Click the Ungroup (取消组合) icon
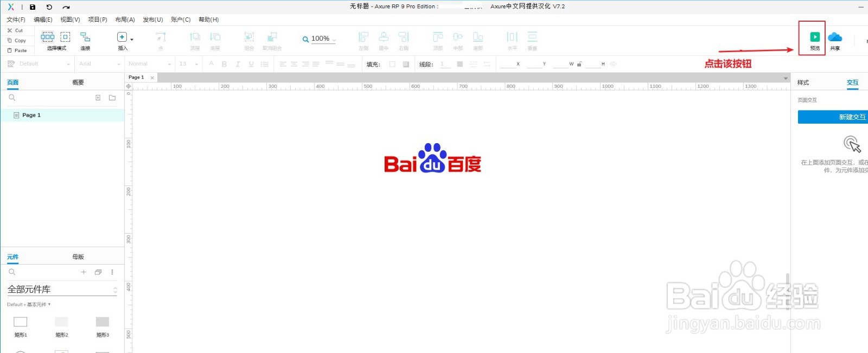 pos(272,37)
